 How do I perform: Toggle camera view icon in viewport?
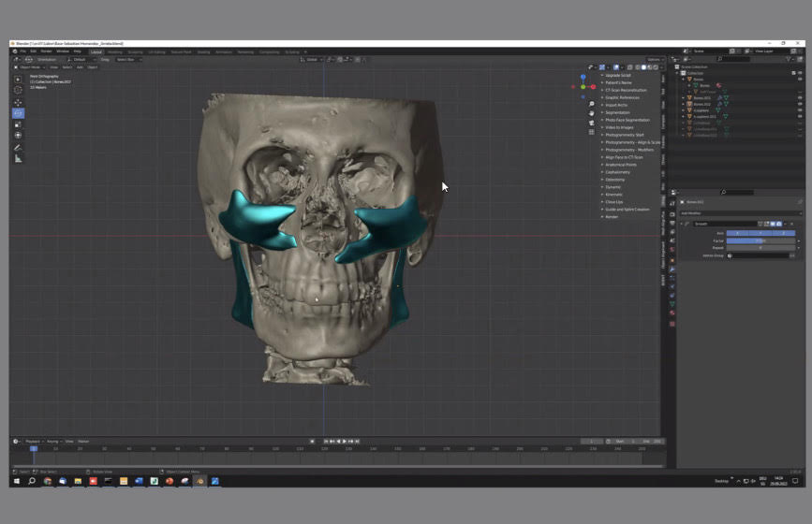click(x=591, y=123)
